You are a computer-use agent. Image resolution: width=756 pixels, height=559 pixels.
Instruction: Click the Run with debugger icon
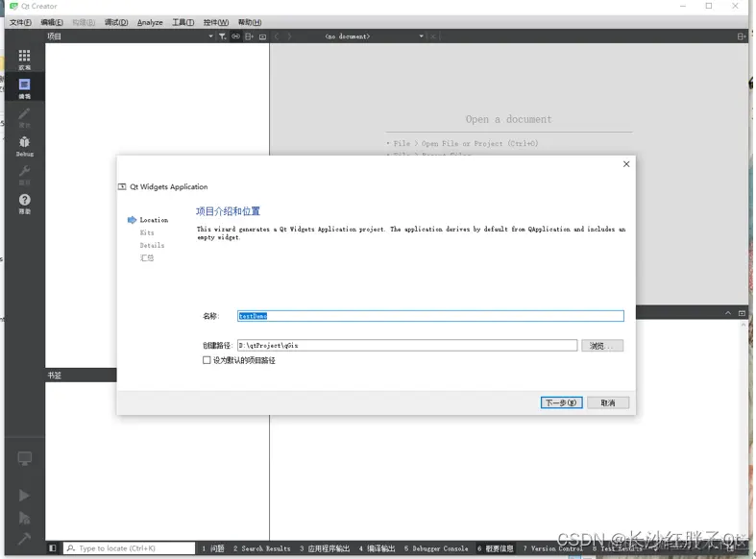[24, 518]
